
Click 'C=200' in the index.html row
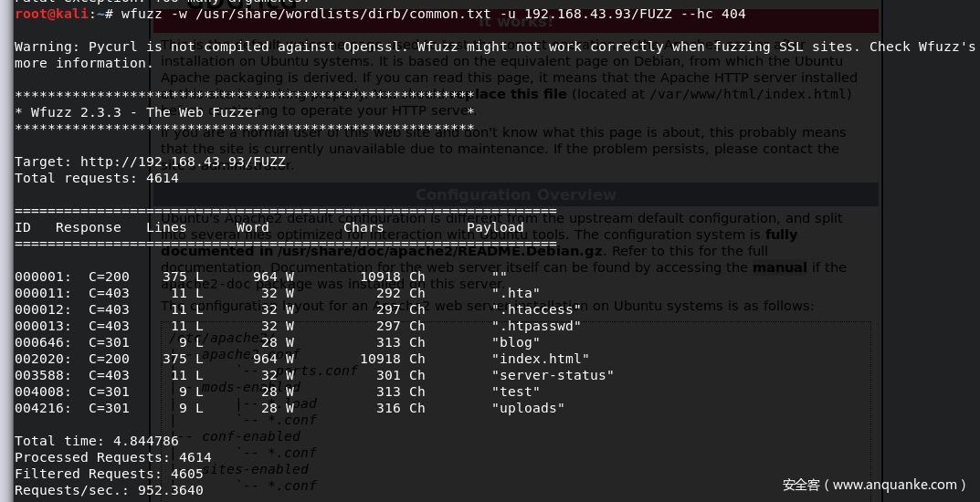tap(109, 359)
